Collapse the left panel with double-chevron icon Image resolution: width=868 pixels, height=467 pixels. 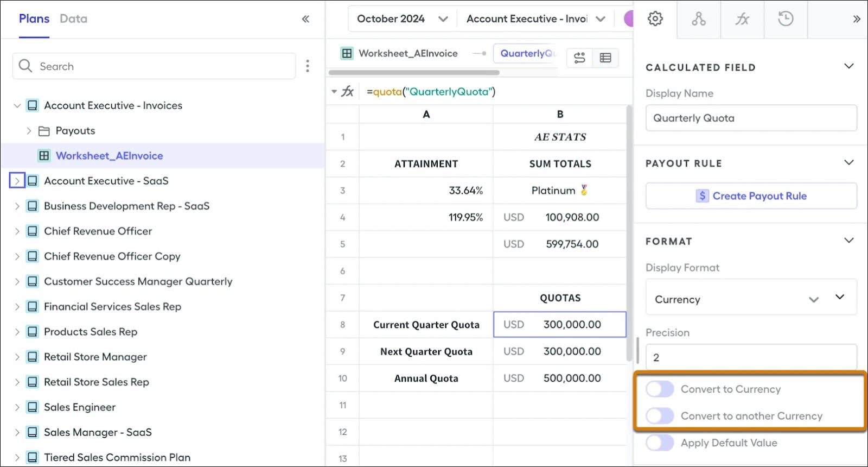tap(305, 19)
